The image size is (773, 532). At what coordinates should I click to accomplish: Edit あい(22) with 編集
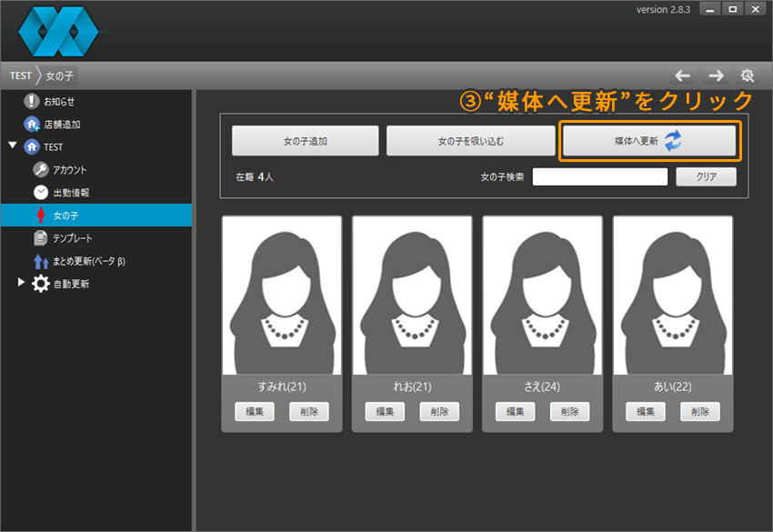point(646,411)
